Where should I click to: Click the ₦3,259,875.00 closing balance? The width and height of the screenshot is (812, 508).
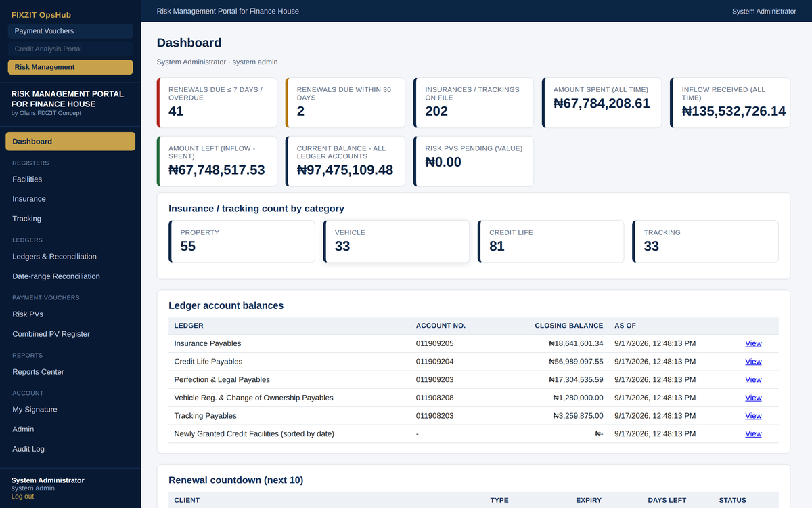click(578, 416)
